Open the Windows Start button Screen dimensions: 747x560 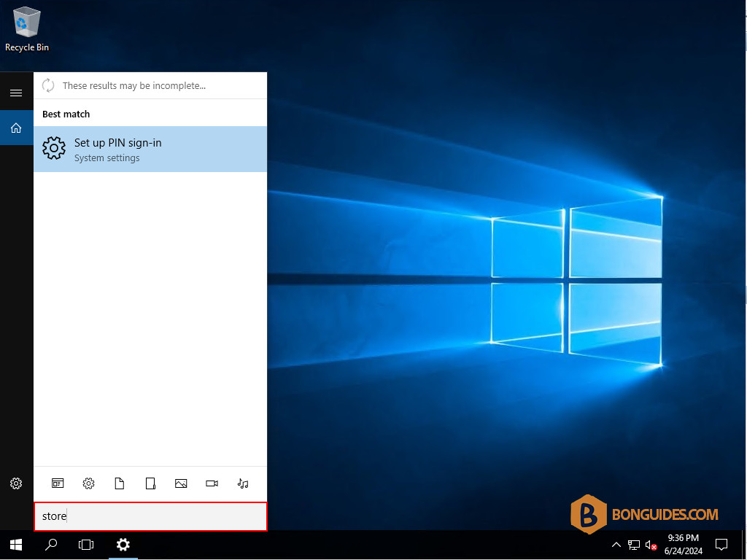16,545
